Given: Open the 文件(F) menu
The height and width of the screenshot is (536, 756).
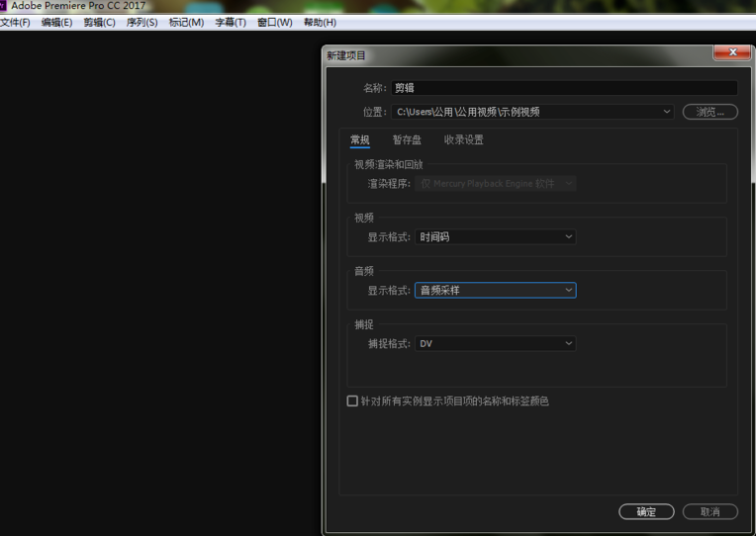Looking at the screenshot, I should pos(15,23).
